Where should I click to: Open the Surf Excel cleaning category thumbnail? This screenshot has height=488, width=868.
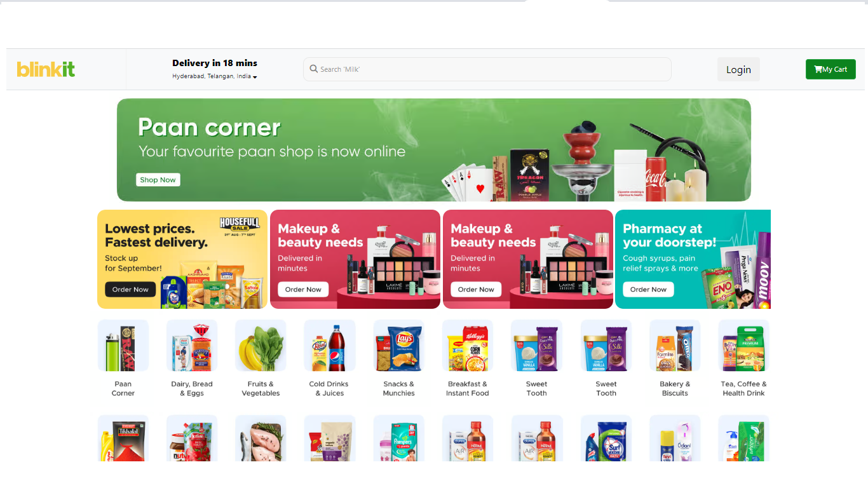(606, 438)
